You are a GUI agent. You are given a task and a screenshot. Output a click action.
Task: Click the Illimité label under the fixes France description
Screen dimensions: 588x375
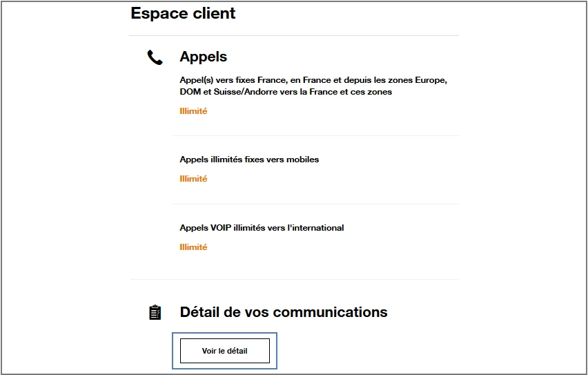click(193, 111)
